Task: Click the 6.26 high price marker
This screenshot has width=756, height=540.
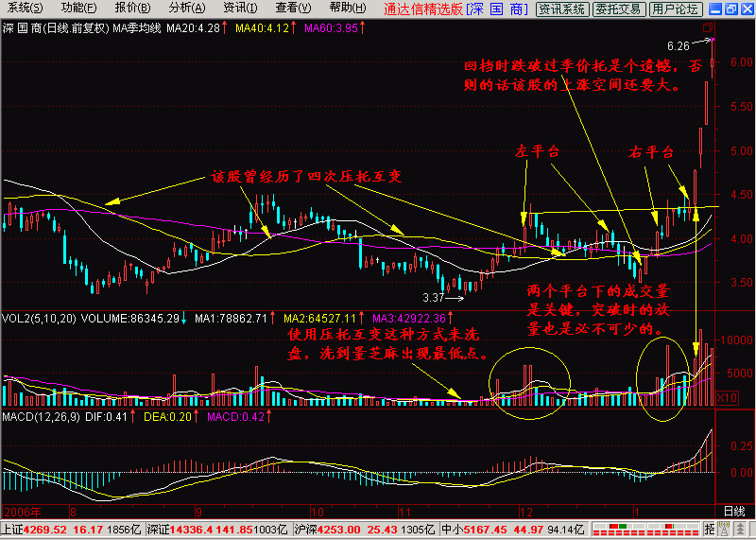Action: (679, 46)
